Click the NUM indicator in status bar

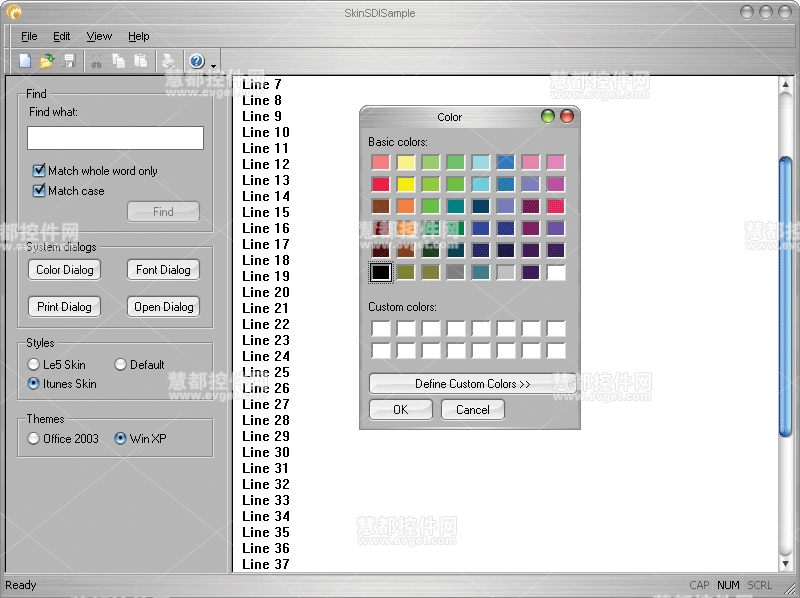[x=728, y=585]
